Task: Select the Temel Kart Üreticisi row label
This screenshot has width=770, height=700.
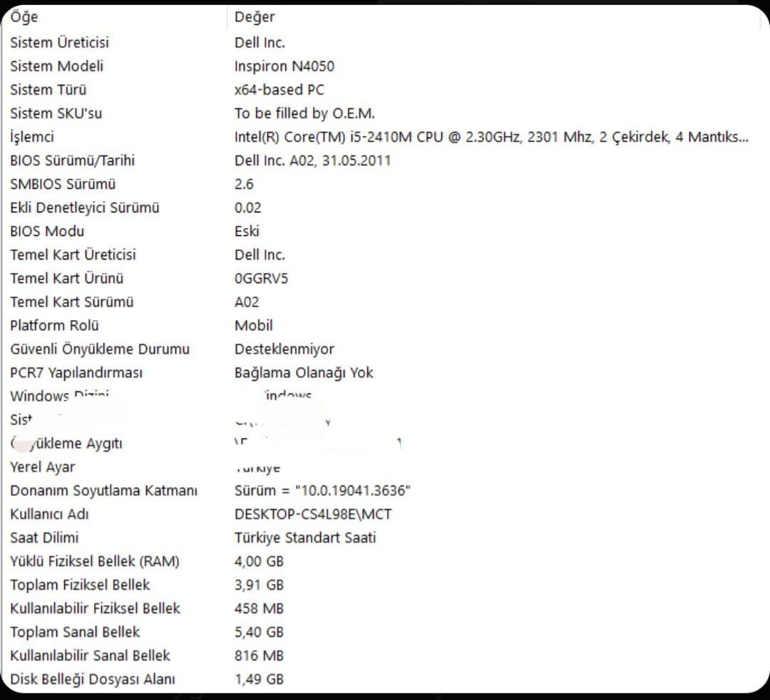Action: [x=73, y=254]
